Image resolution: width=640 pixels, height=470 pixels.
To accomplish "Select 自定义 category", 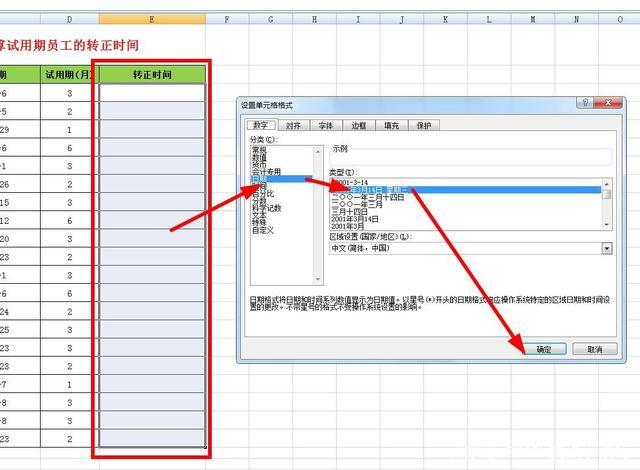I will [263, 230].
